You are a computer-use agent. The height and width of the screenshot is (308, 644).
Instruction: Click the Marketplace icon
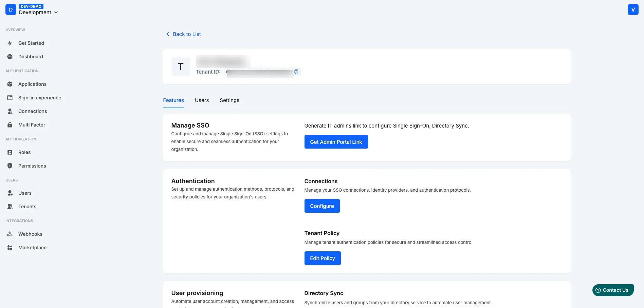coord(10,248)
